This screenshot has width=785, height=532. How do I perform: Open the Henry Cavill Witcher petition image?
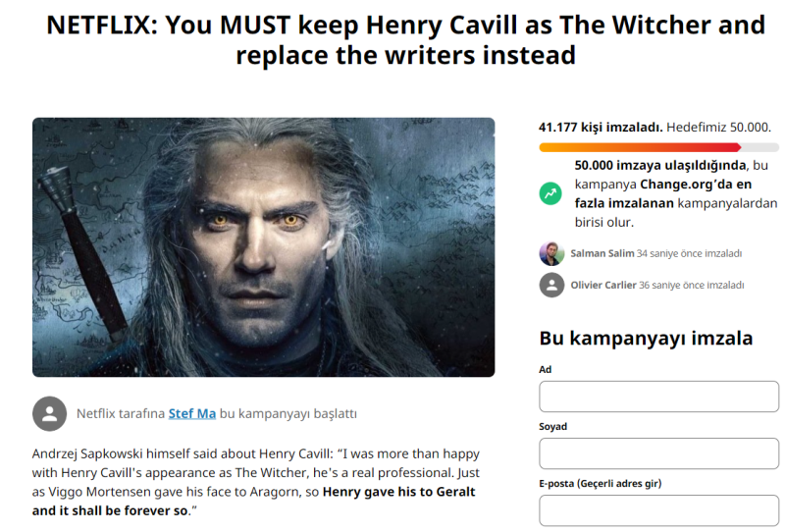[263, 247]
